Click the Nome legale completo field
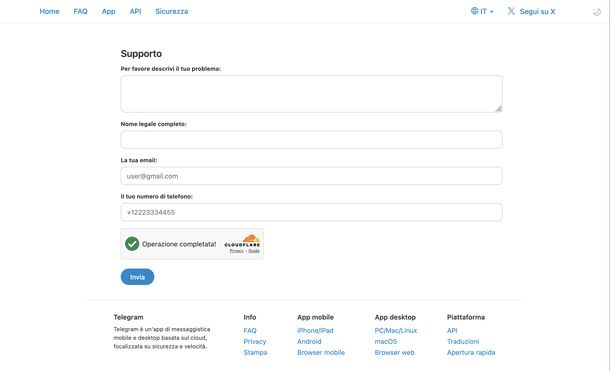The height and width of the screenshot is (371, 610). (x=311, y=140)
